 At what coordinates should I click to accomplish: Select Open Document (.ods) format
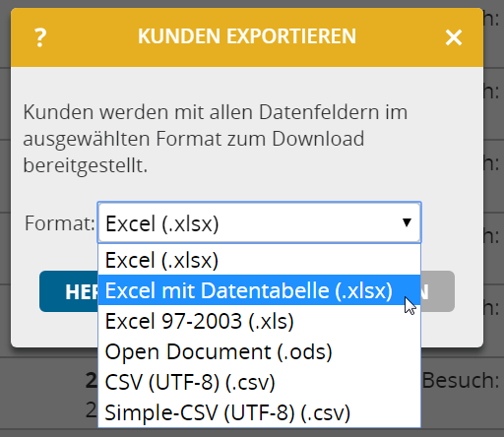click(x=259, y=351)
